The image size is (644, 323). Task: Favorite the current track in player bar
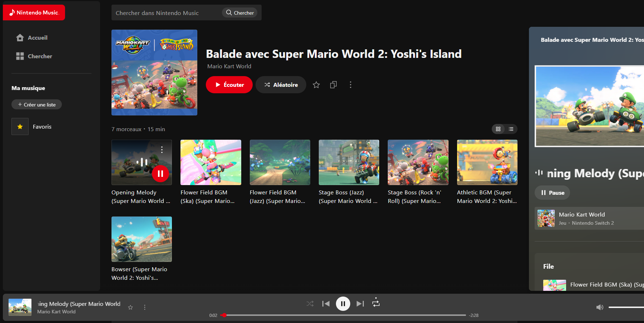tap(130, 307)
